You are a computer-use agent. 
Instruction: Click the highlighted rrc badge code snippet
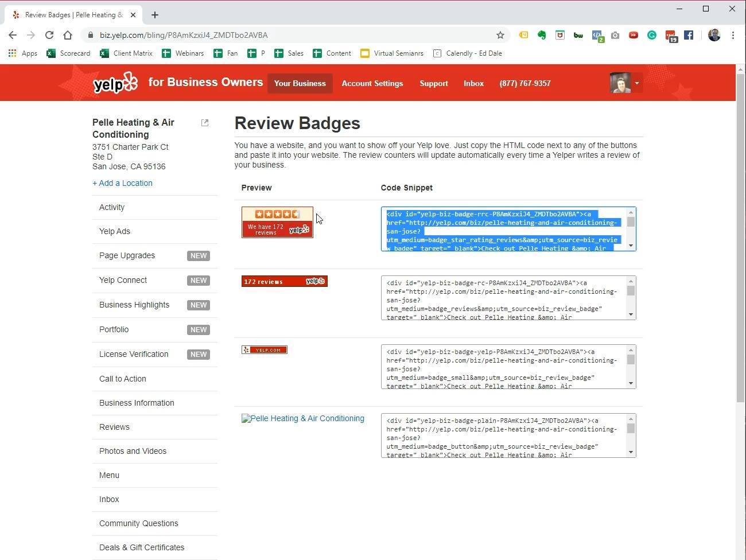pos(508,229)
